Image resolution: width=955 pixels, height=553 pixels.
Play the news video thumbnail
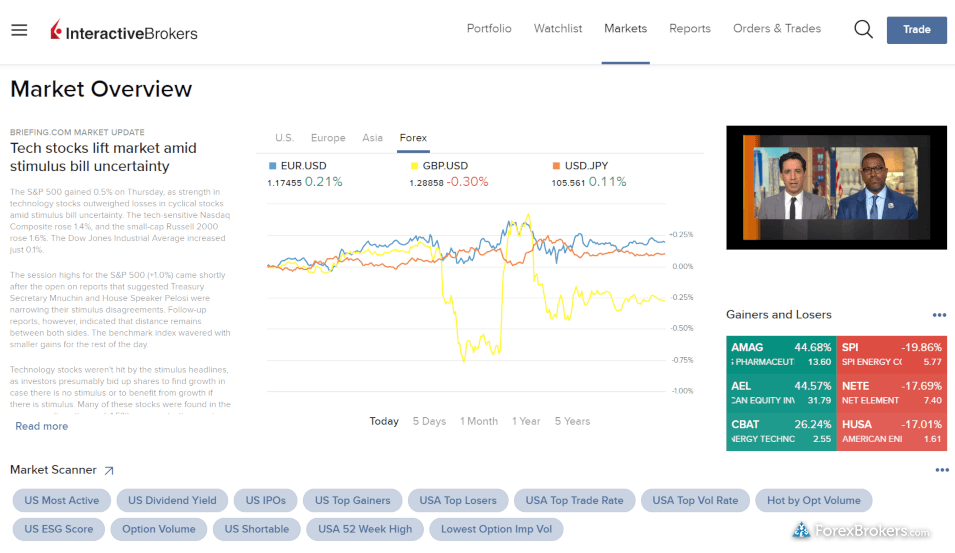pos(836,188)
